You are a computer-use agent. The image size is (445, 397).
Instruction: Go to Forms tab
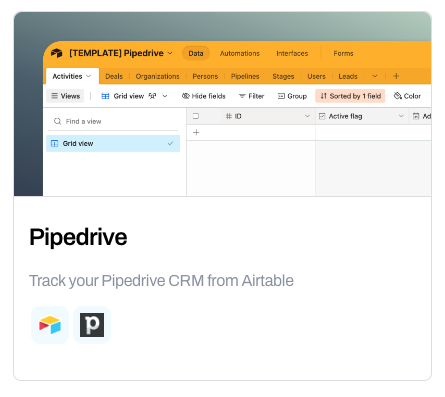pyautogui.click(x=343, y=53)
